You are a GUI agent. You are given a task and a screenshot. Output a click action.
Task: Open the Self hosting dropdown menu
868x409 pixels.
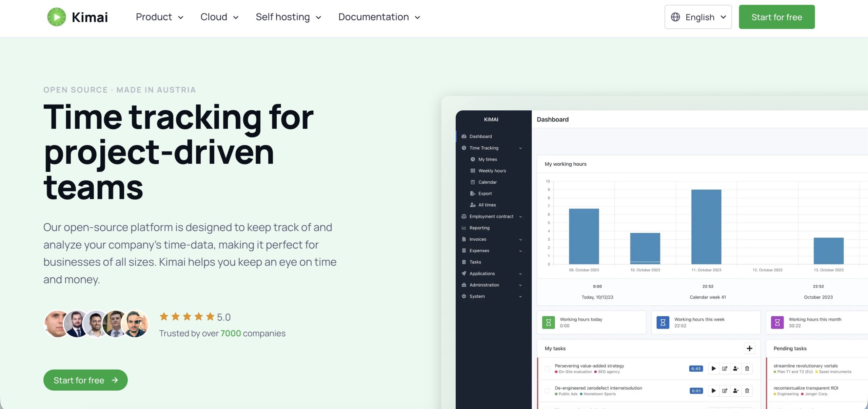pyautogui.click(x=289, y=17)
